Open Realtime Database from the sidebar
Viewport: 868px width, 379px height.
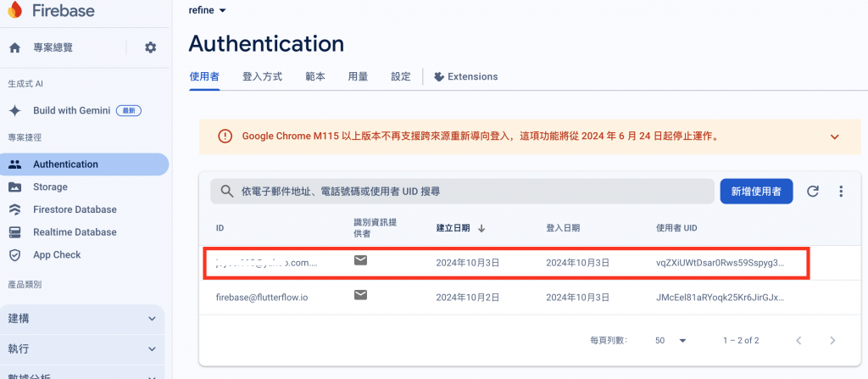(x=75, y=232)
